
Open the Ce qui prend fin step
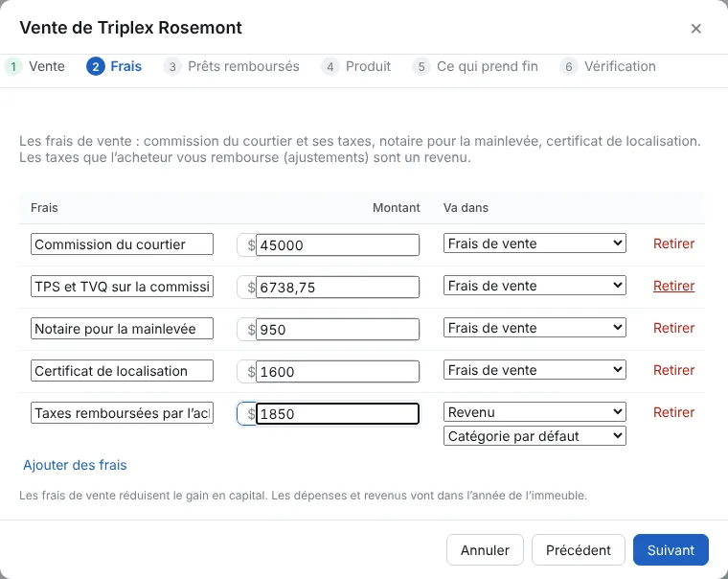[475, 66]
